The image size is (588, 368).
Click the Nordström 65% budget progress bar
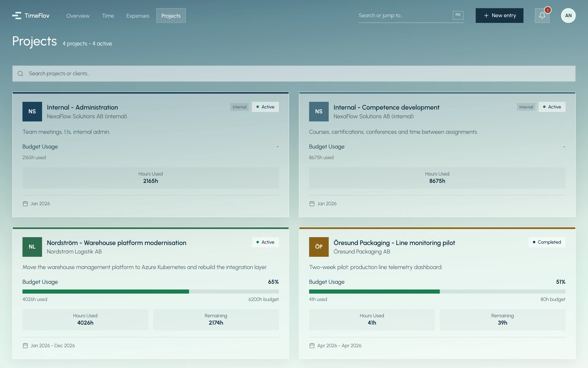(x=150, y=292)
